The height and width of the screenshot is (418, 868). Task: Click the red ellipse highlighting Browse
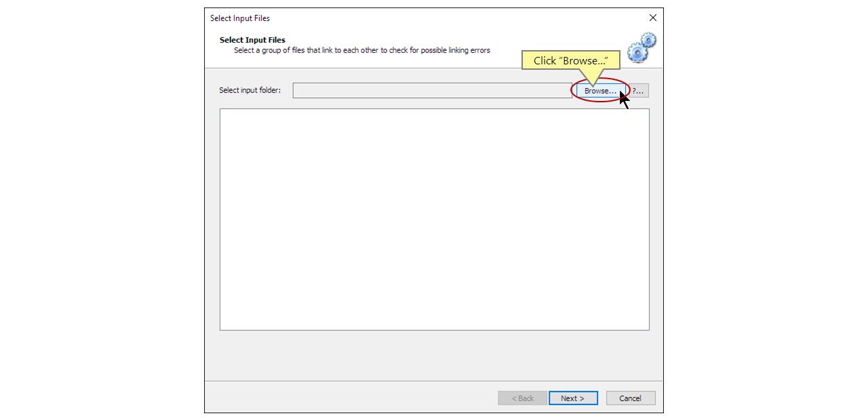[600, 90]
